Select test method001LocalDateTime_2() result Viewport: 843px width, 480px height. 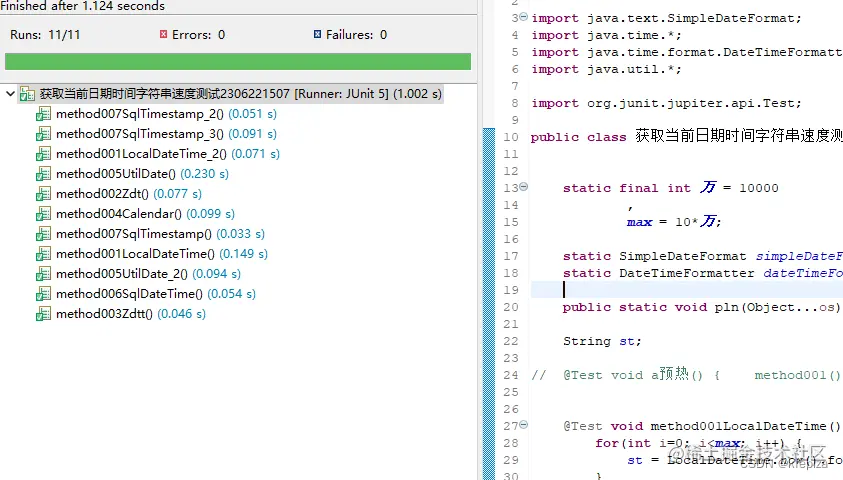click(168, 154)
